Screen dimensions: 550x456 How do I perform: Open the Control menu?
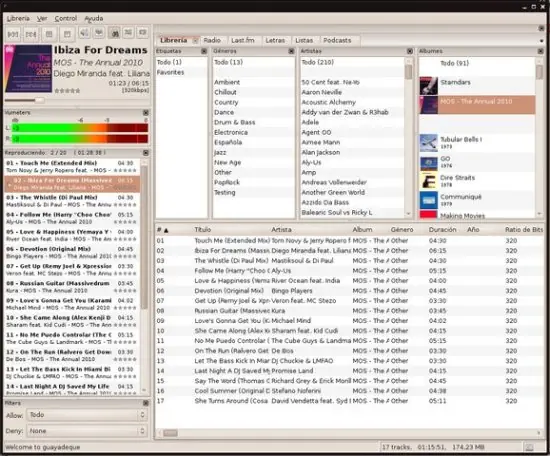click(66, 18)
